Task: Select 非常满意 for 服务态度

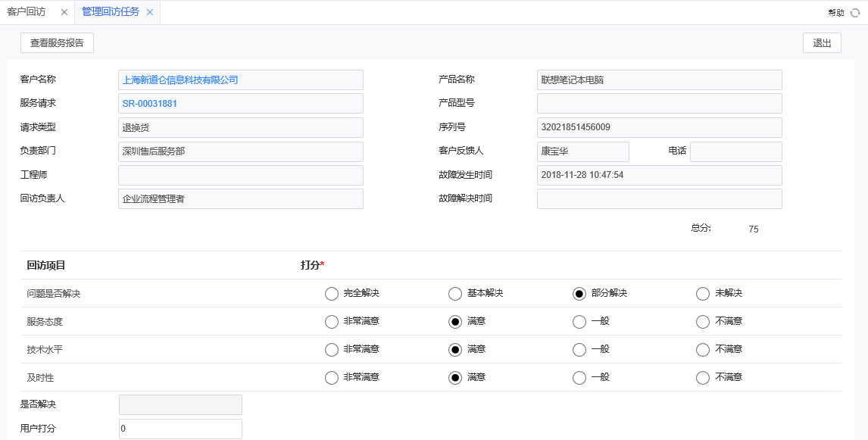Action: (x=330, y=321)
